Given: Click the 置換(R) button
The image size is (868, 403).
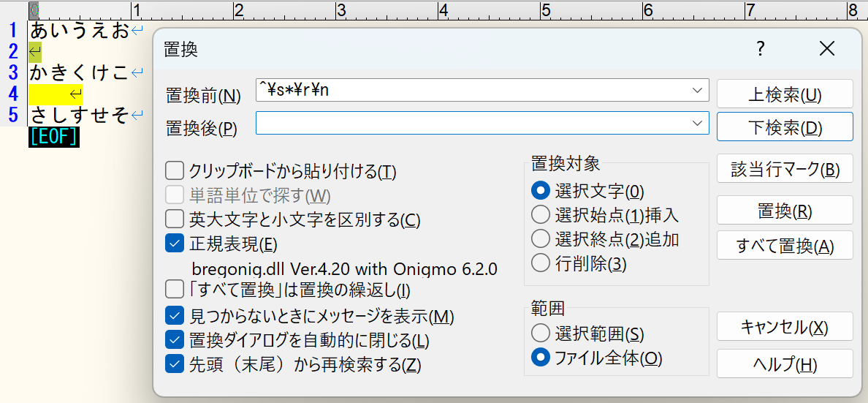Looking at the screenshot, I should pos(785,211).
